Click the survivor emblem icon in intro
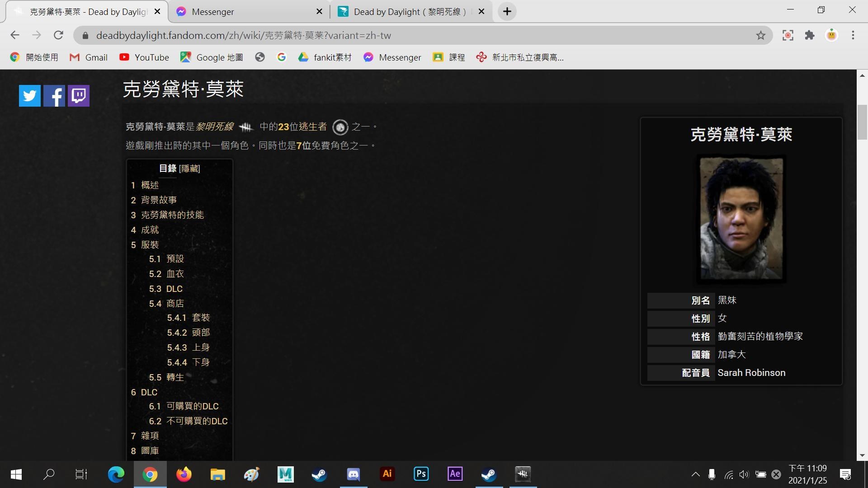Viewport: 868px width, 488px height. (340, 127)
